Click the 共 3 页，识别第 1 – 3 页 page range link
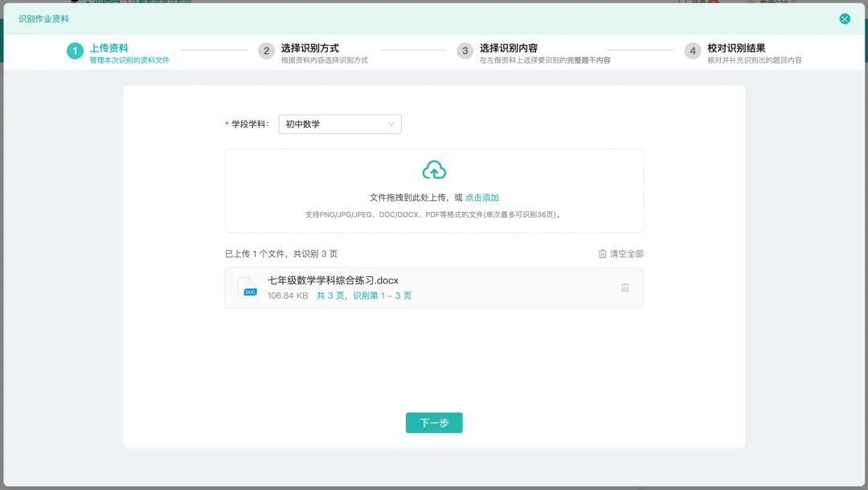The height and width of the screenshot is (490, 868). click(x=364, y=296)
